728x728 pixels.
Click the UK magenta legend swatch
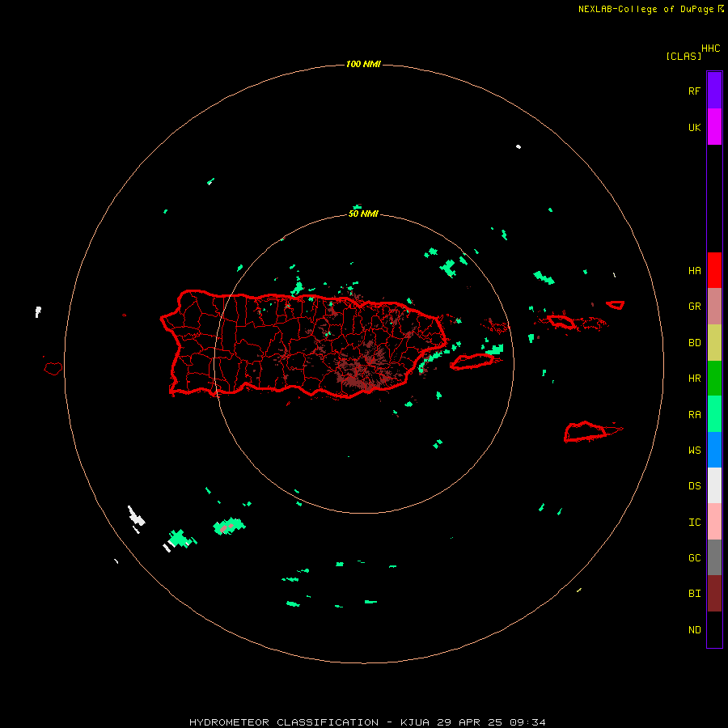[x=714, y=126]
